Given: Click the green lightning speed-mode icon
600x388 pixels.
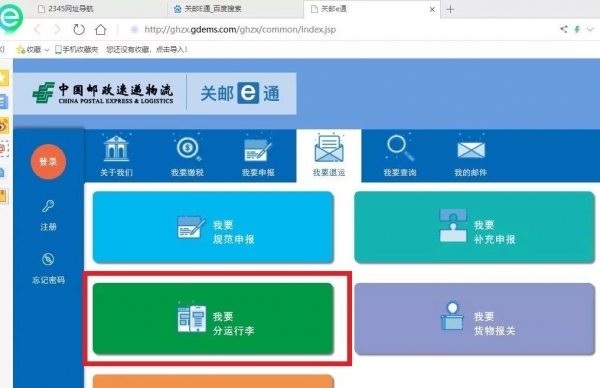Looking at the screenshot, I should 577,29.
